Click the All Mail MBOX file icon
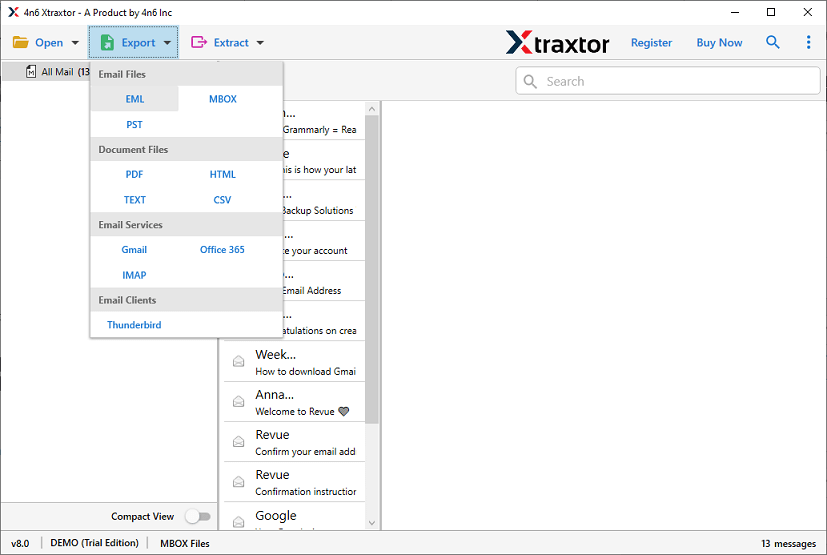This screenshot has width=827, height=555. (x=31, y=72)
